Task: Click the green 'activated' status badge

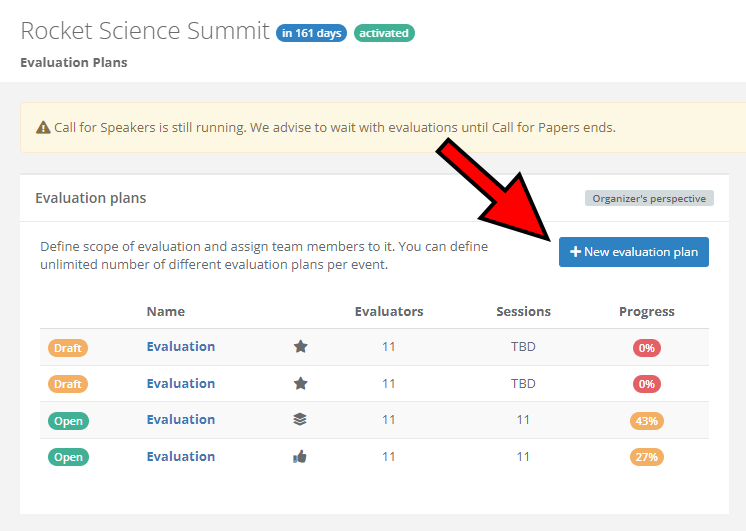Action: 384,33
